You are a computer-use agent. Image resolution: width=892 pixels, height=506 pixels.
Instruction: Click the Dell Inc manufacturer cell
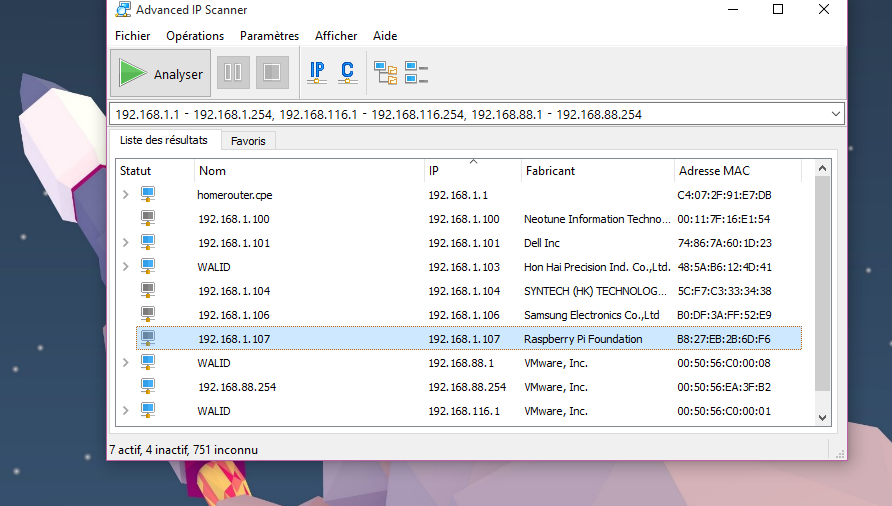[542, 243]
